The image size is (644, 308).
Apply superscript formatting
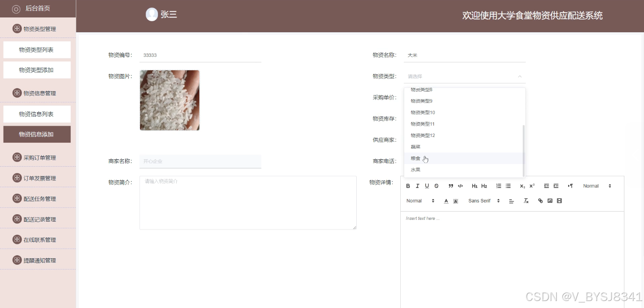click(x=532, y=186)
